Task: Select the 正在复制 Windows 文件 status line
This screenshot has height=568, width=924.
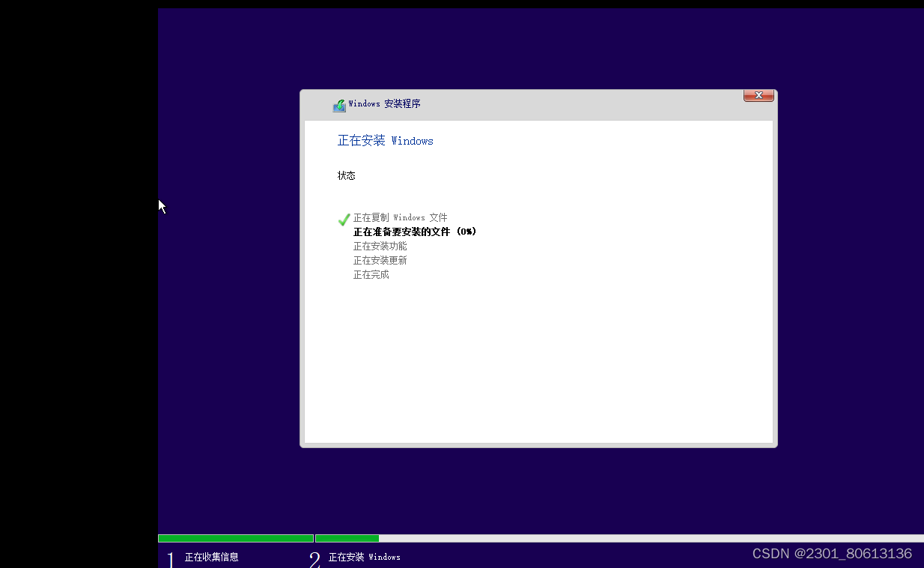Action: [x=400, y=217]
